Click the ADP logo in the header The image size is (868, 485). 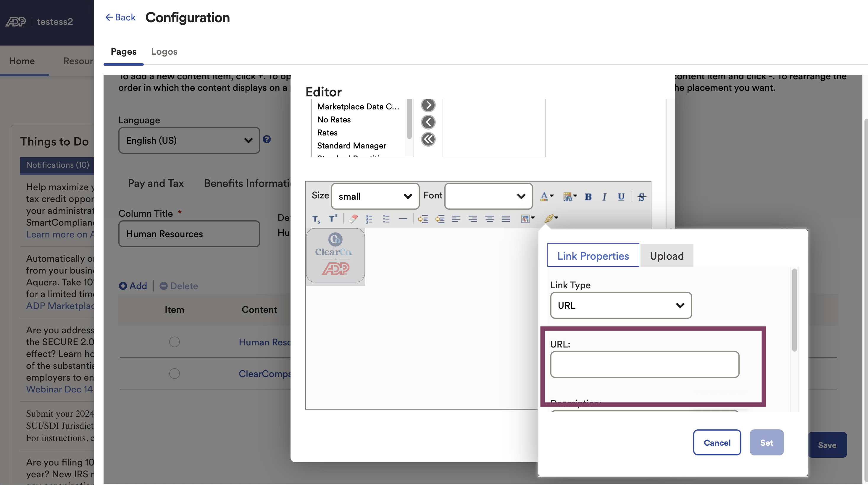pos(16,22)
